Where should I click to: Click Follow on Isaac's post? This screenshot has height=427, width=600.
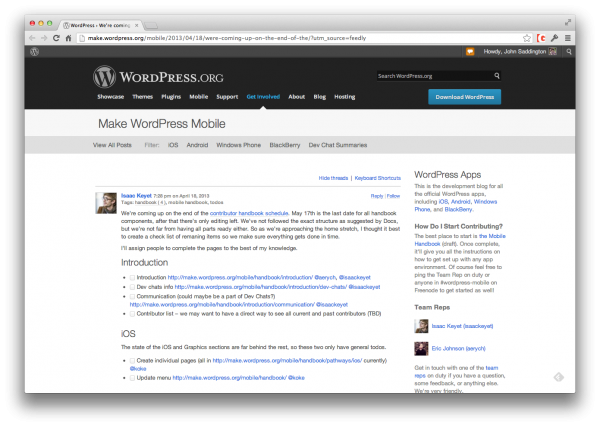pyautogui.click(x=393, y=196)
